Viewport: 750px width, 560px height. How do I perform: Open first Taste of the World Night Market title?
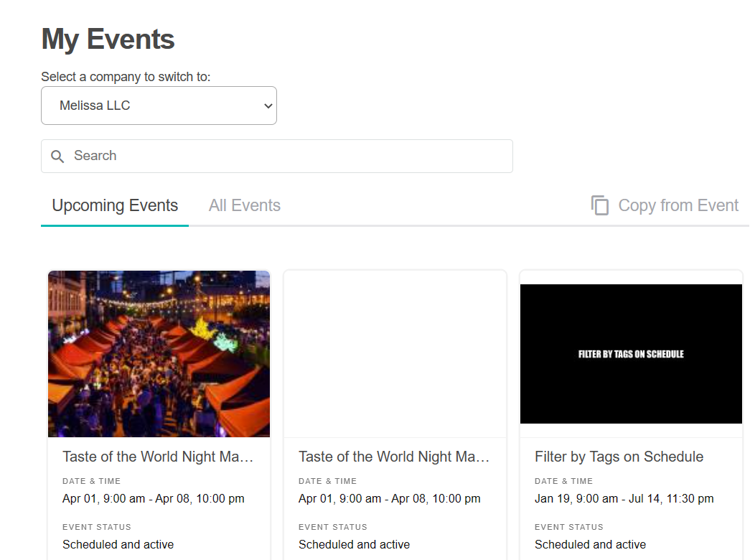coord(158,457)
